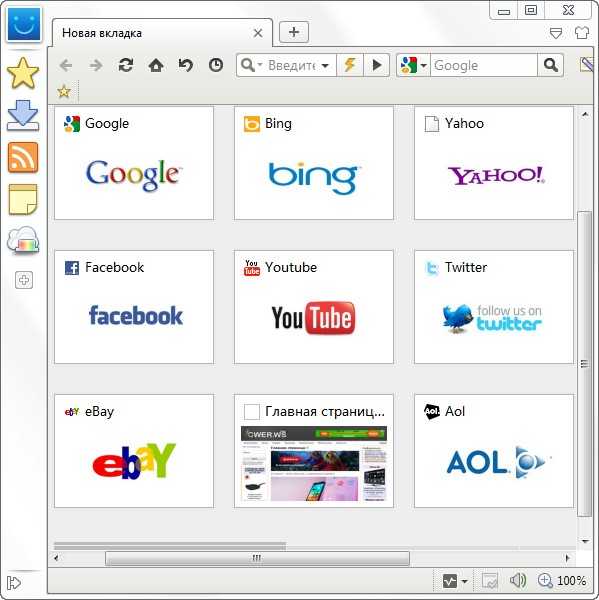Click the scroll down arrow
The image size is (599, 600).
click(585, 541)
